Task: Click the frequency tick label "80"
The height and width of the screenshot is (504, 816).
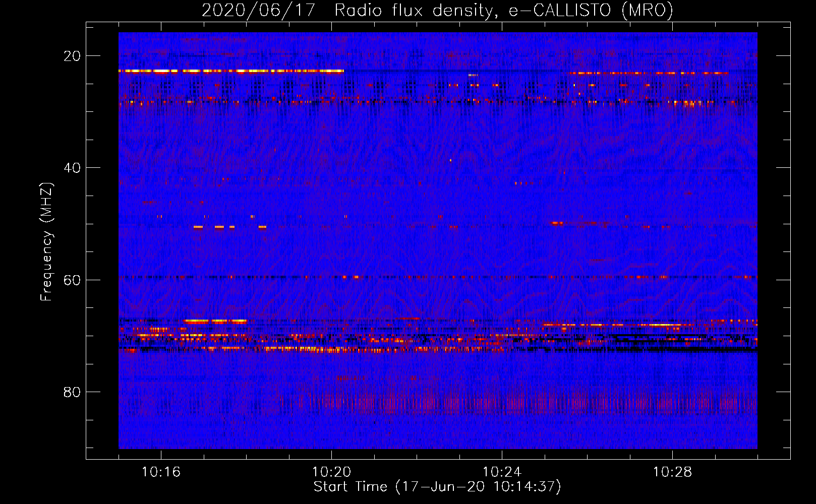Action: pos(72,392)
